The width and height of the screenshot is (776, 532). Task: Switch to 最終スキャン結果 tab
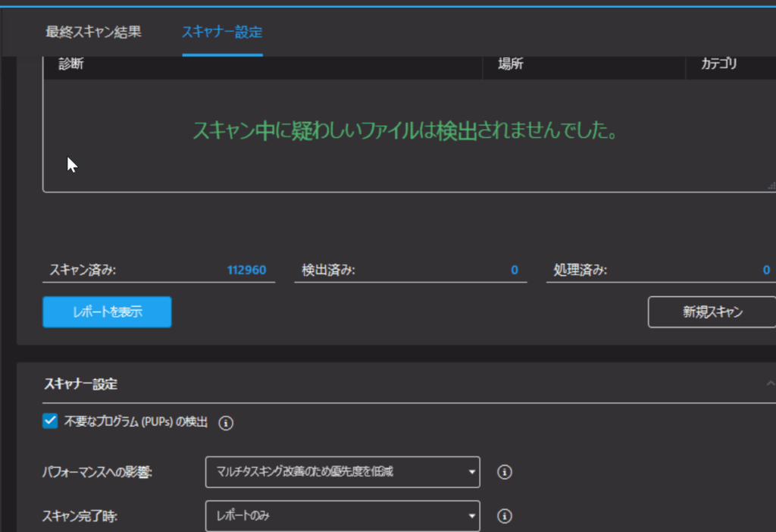93,33
